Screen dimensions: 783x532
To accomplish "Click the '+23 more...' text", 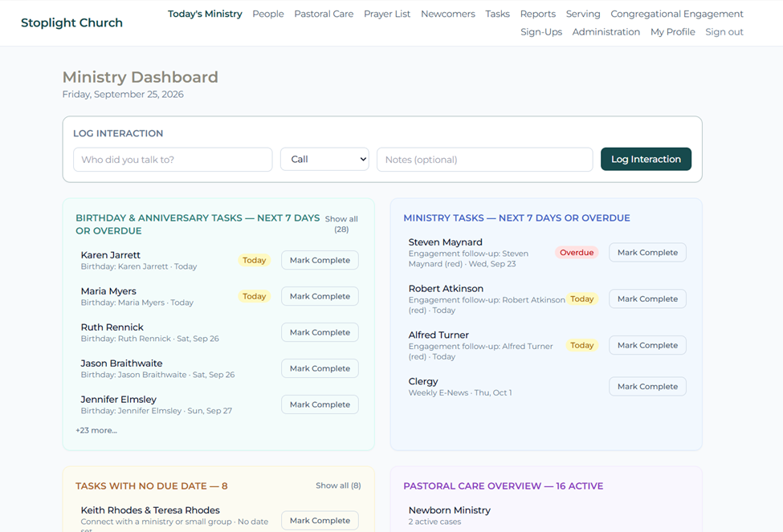I will 96,430.
